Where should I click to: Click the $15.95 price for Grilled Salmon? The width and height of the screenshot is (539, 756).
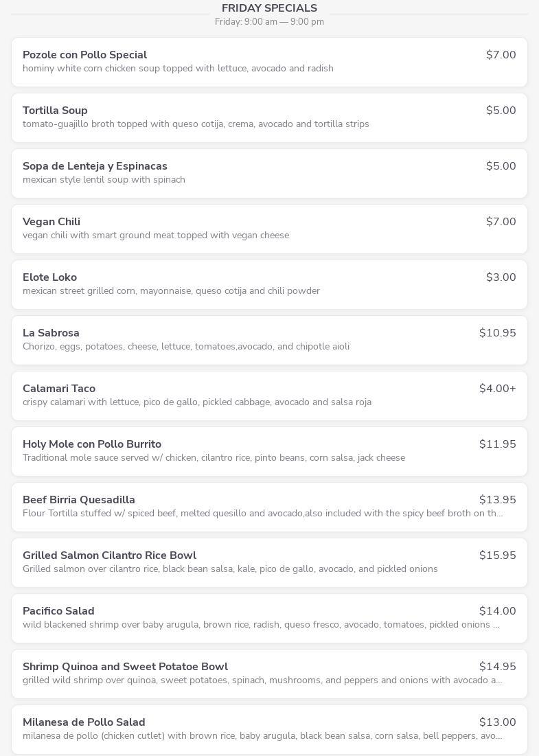click(497, 555)
